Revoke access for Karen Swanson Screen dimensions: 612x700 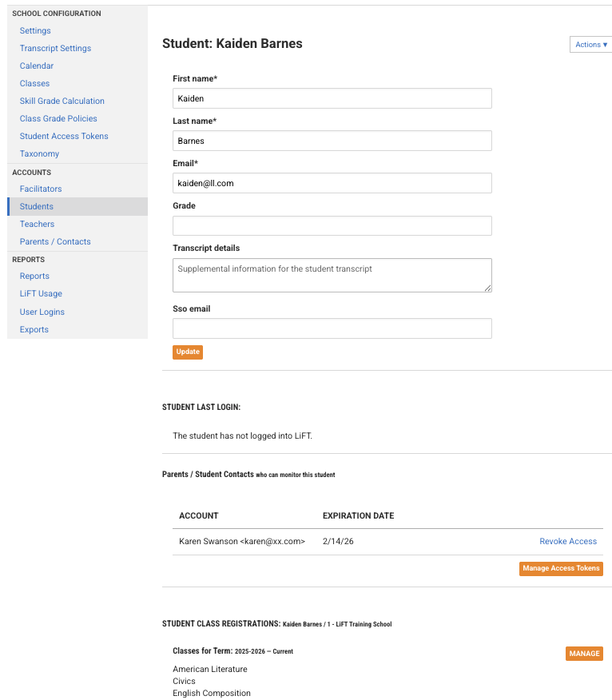pyautogui.click(x=568, y=541)
